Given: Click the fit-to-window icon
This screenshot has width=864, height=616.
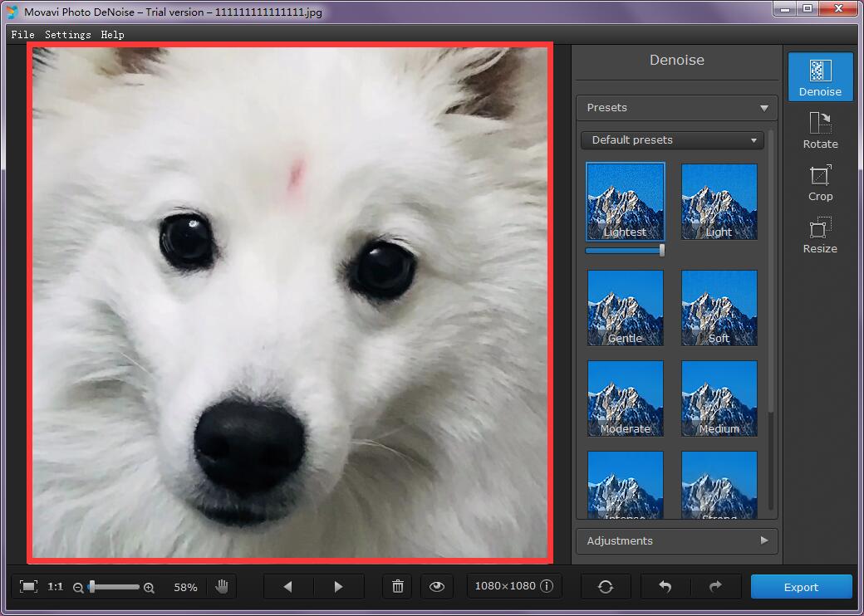Looking at the screenshot, I should pos(28,587).
